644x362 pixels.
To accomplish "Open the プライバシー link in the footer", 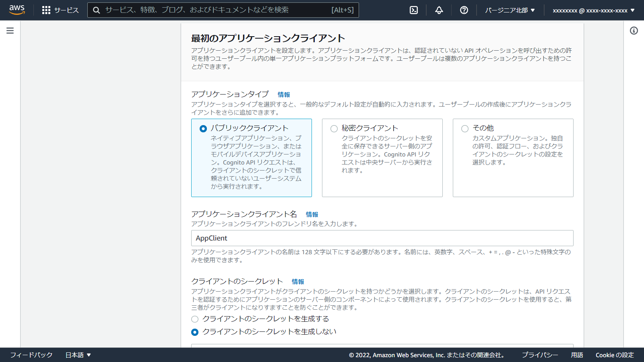I will (541, 355).
